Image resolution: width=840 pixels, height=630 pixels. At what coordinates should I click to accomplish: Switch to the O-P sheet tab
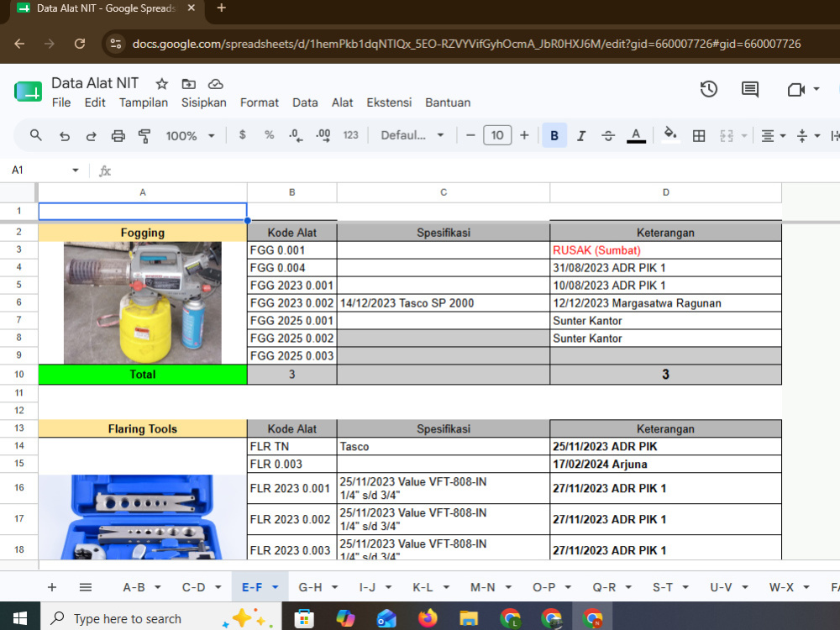click(x=543, y=587)
